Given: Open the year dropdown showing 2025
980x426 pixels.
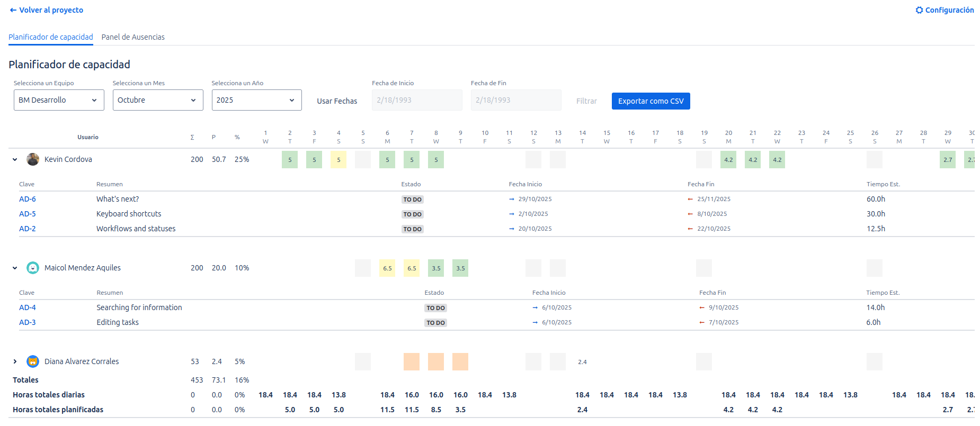Looking at the screenshot, I should [x=256, y=100].
